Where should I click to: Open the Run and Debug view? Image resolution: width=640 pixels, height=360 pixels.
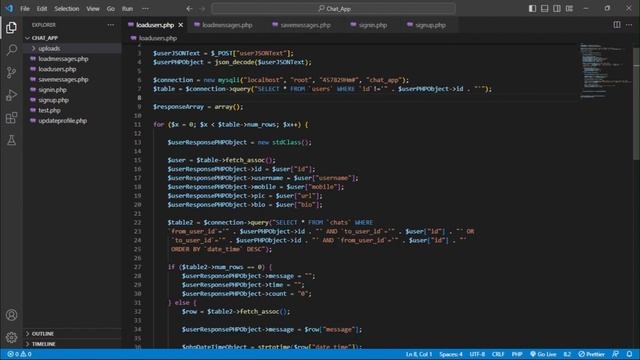pyautogui.click(x=11, y=95)
